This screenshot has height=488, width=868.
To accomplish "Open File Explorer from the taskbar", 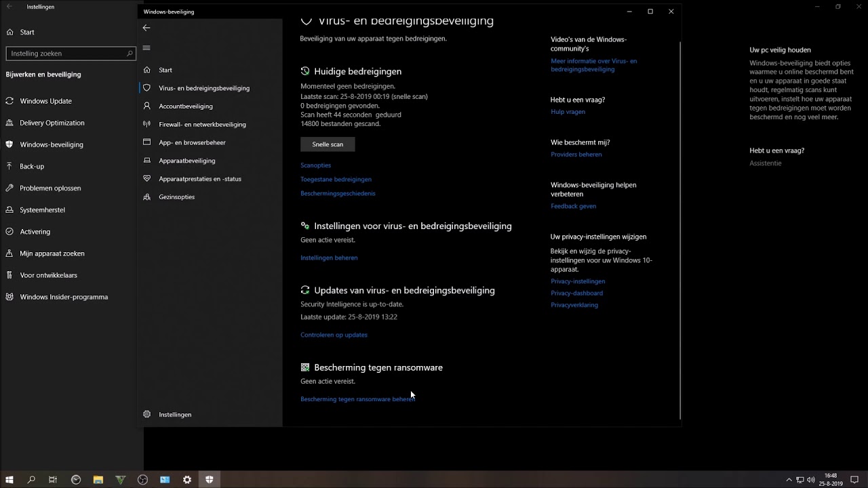I will [x=98, y=480].
